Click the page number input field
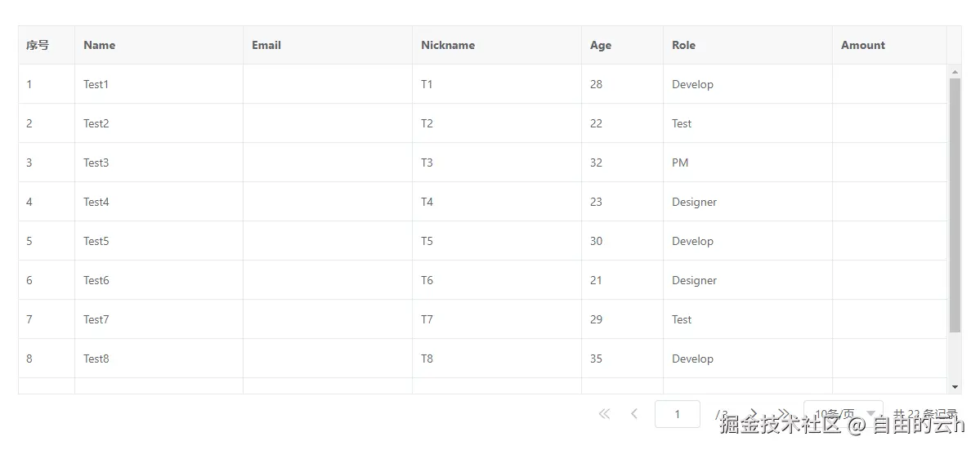 [x=677, y=414]
